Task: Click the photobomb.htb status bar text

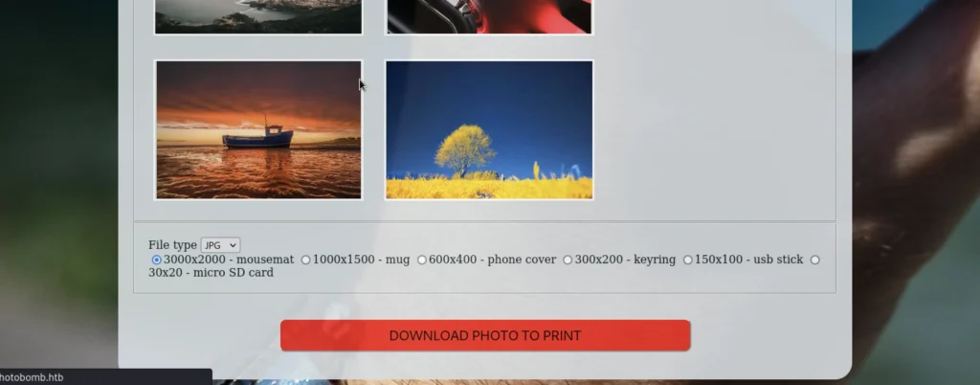Action: [32, 377]
